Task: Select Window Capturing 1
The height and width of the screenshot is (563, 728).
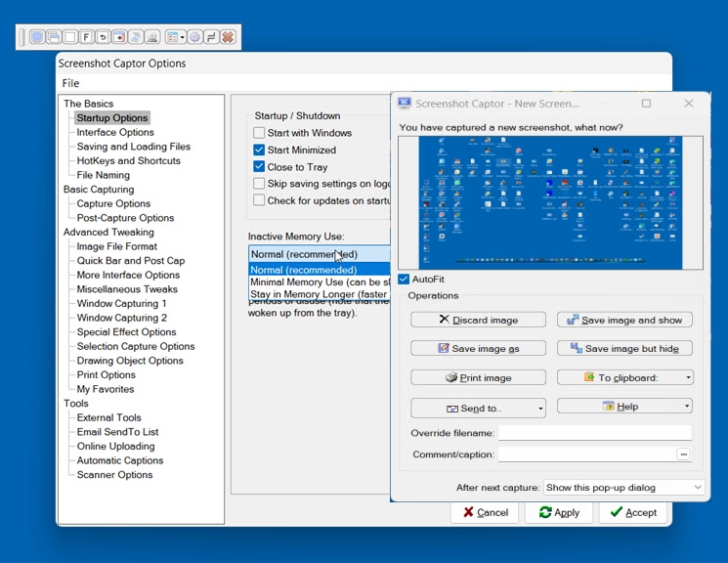Action: tap(121, 304)
